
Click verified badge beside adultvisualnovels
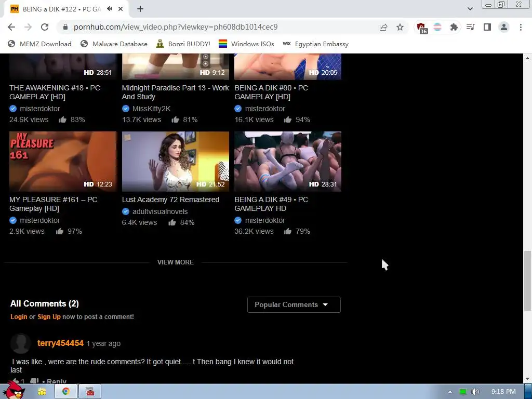126,211
